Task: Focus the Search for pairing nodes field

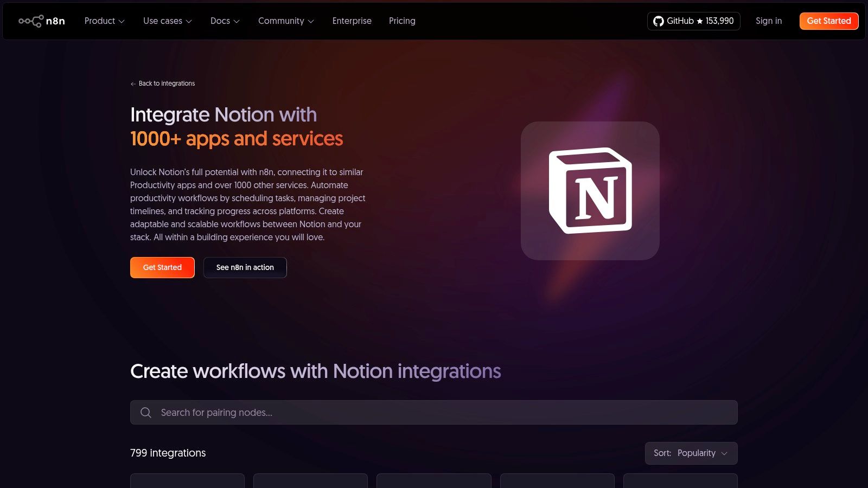Action: pyautogui.click(x=434, y=413)
